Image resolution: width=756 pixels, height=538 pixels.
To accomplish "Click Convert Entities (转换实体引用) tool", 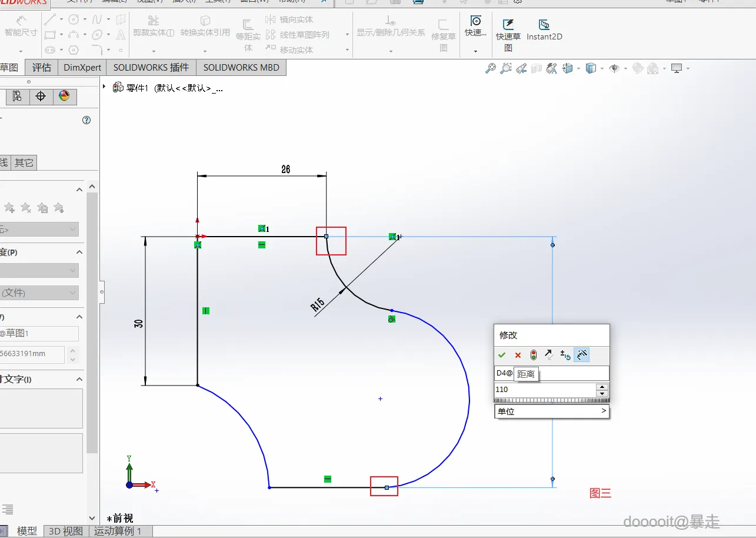I will pyautogui.click(x=205, y=27).
